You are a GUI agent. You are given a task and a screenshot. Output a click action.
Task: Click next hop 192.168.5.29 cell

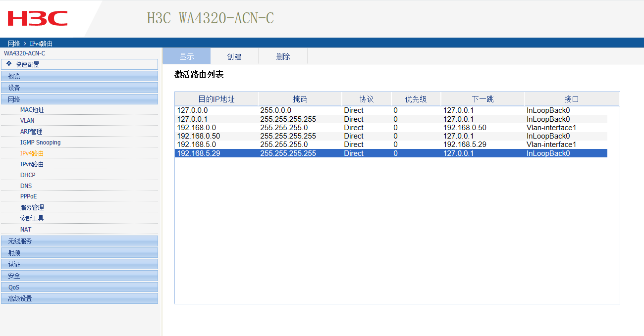click(465, 144)
